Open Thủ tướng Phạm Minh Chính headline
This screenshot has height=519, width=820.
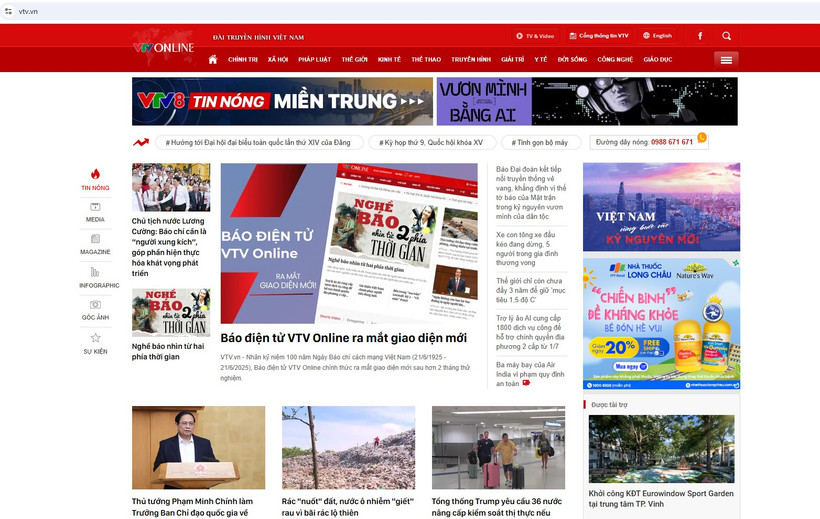[x=192, y=507]
